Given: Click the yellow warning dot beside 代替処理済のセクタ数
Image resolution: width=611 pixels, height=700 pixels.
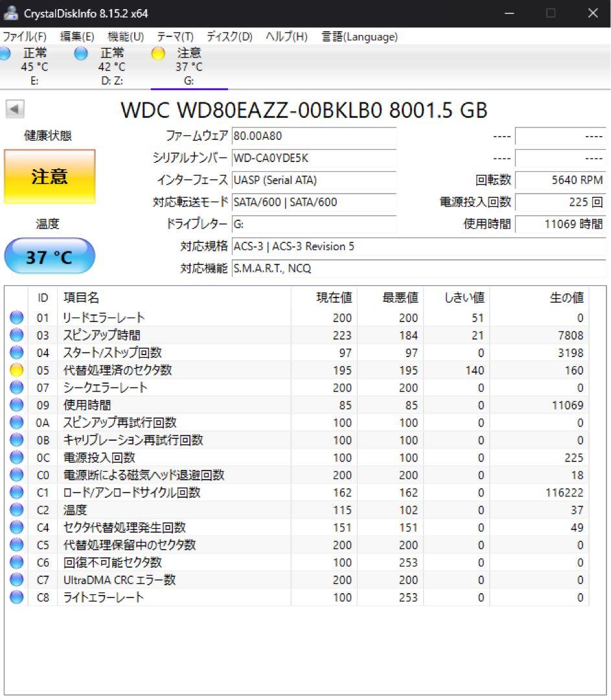Looking at the screenshot, I should [x=16, y=370].
